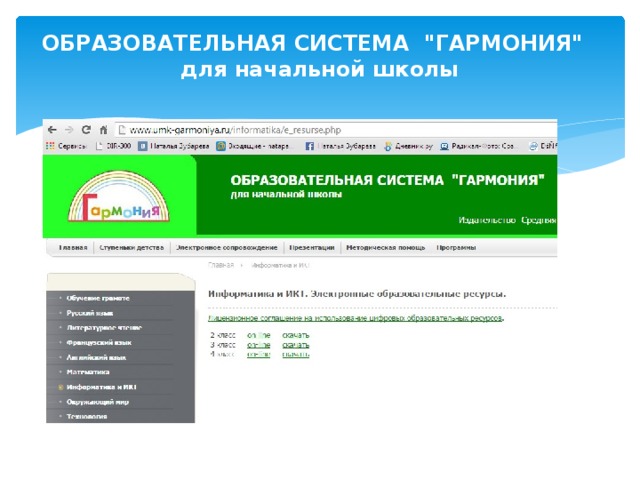Click the Информатика и ИКТ breadcrumb
640x480 pixels.
click(x=280, y=265)
